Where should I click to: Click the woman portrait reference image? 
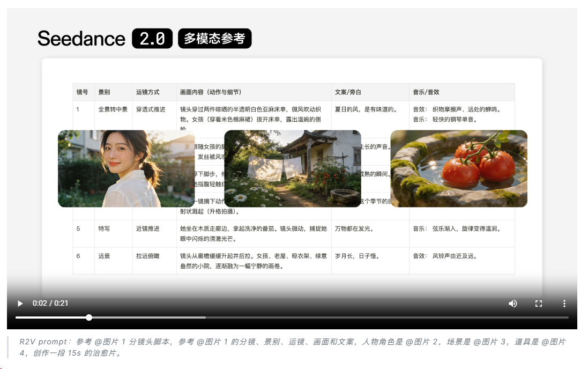(126, 168)
